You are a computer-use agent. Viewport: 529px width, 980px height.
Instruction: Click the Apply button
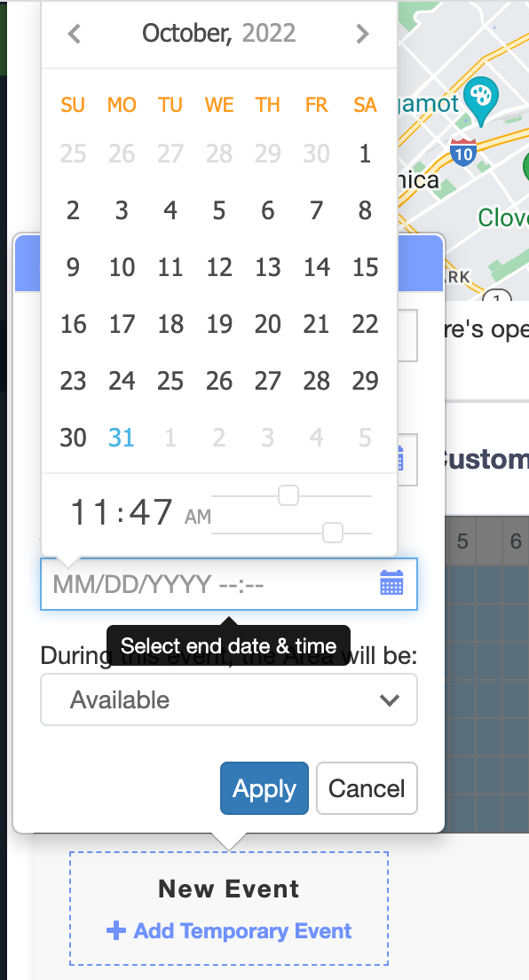pyautogui.click(x=264, y=788)
